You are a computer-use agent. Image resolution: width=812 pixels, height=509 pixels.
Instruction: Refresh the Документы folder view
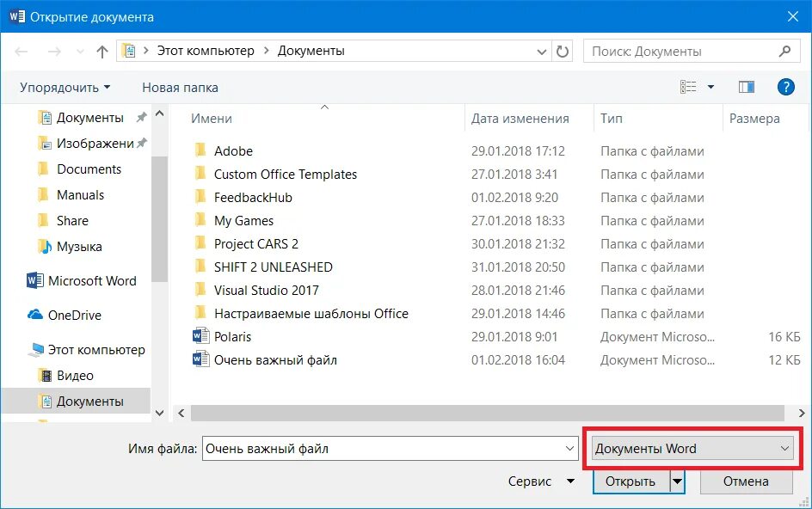(563, 52)
